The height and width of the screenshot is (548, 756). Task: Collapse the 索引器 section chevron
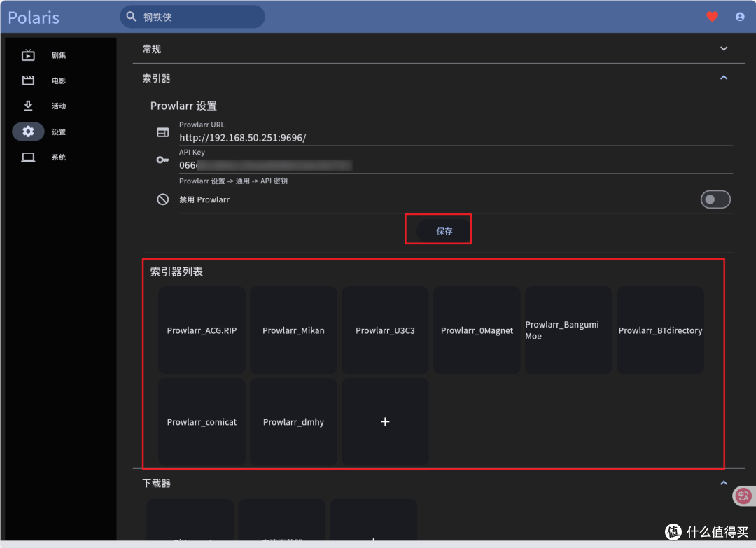724,78
